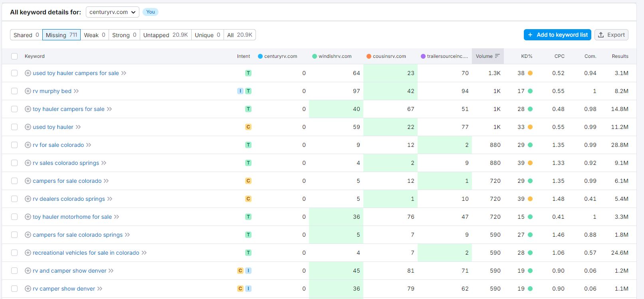This screenshot has width=644, height=299.
Task: Click the Volume sort descending icon
Action: pyautogui.click(x=497, y=56)
